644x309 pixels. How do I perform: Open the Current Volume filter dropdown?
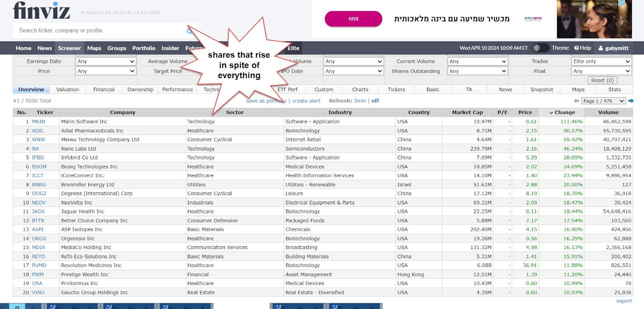[478, 62]
